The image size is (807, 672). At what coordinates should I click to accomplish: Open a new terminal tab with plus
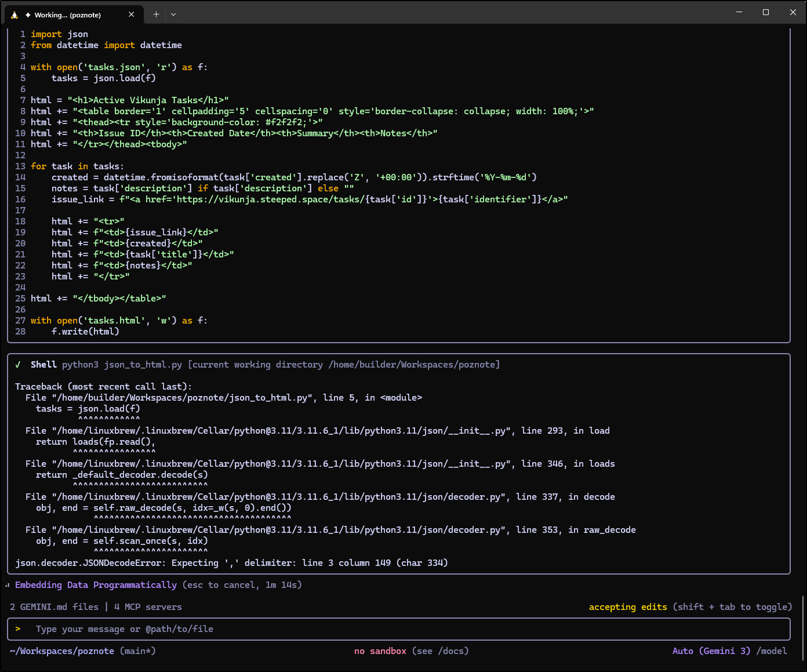[156, 14]
